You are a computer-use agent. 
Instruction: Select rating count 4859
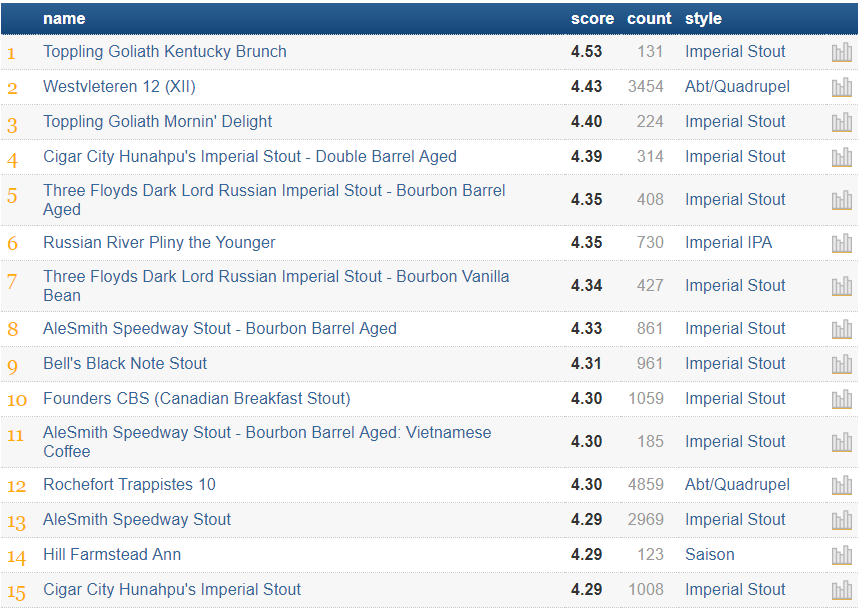tap(646, 484)
